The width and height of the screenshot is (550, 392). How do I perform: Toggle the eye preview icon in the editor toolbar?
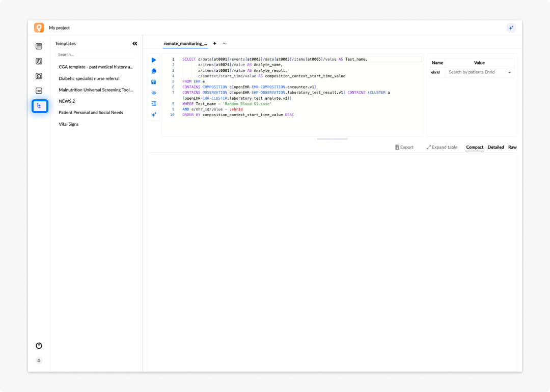[x=154, y=93]
